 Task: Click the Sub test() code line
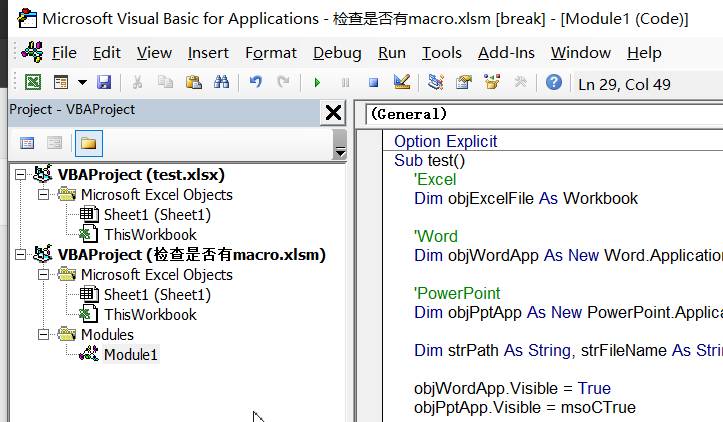point(429,160)
